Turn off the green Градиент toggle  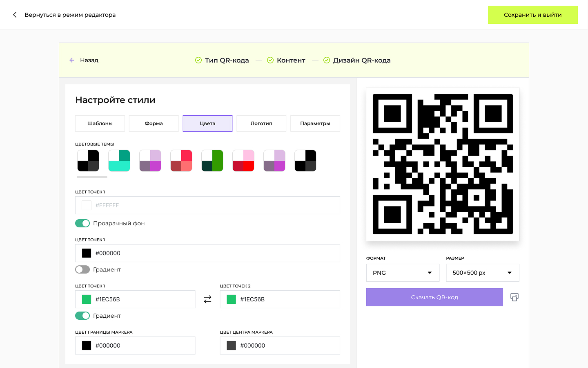coord(82,316)
